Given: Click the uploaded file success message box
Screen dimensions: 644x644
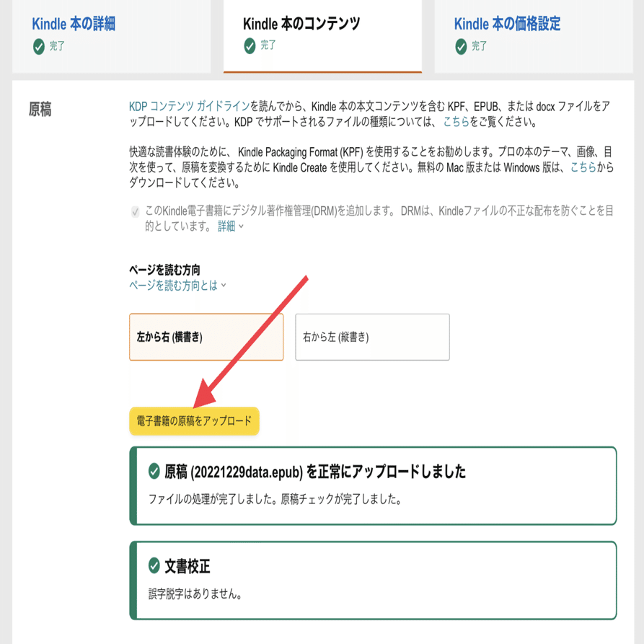Looking at the screenshot, I should 374,486.
